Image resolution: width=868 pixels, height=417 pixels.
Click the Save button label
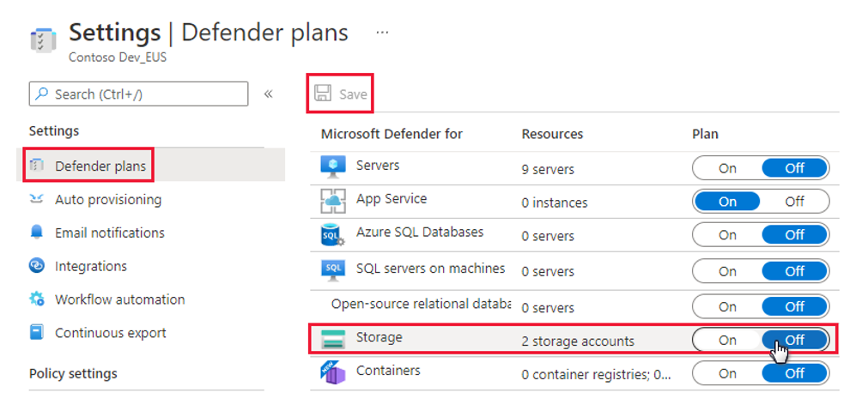click(x=353, y=94)
